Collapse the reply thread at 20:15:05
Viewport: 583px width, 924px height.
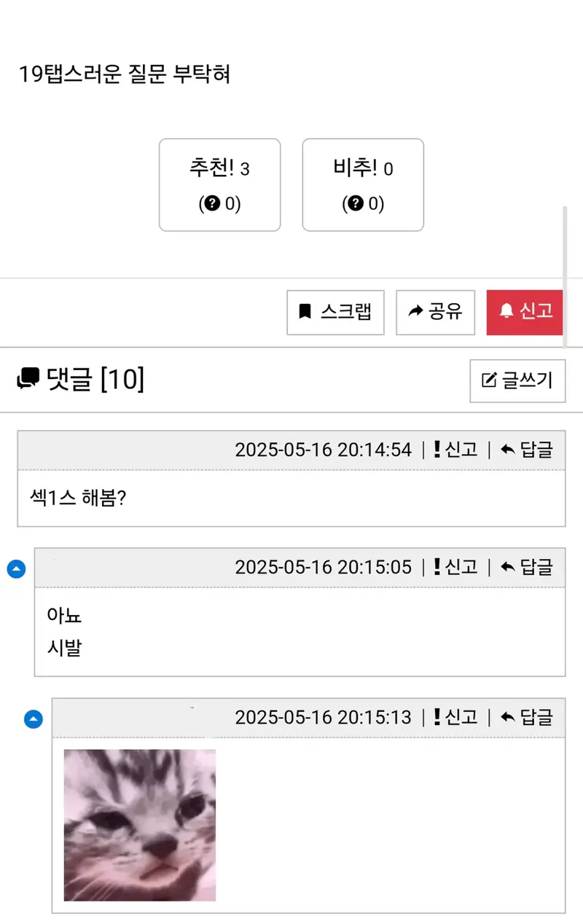click(x=16, y=569)
